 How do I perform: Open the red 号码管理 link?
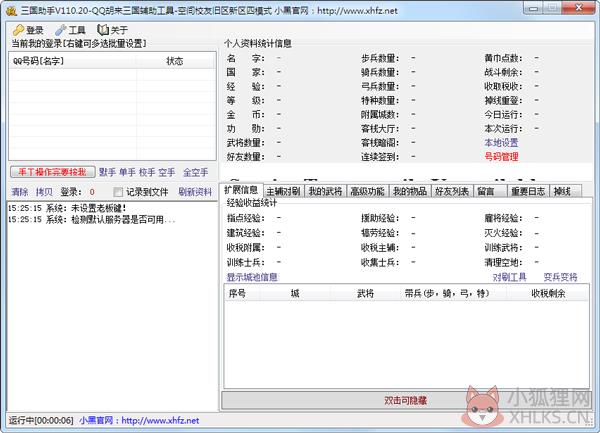501,156
